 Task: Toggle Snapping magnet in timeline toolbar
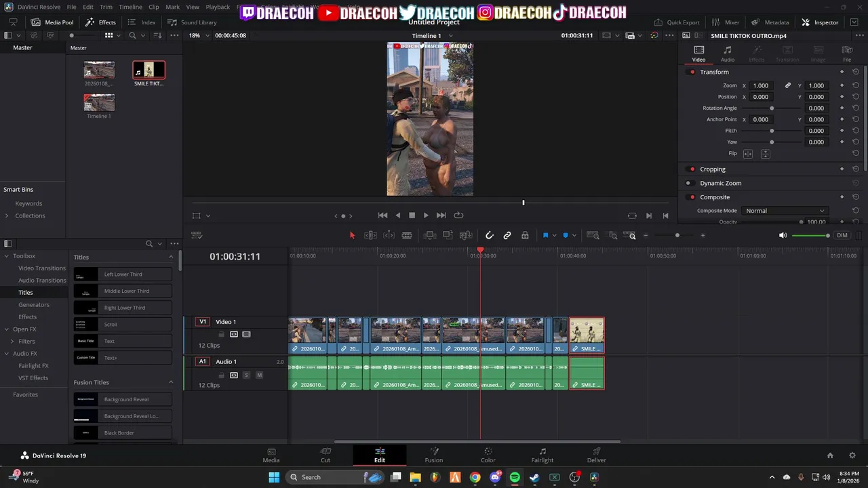pos(489,235)
